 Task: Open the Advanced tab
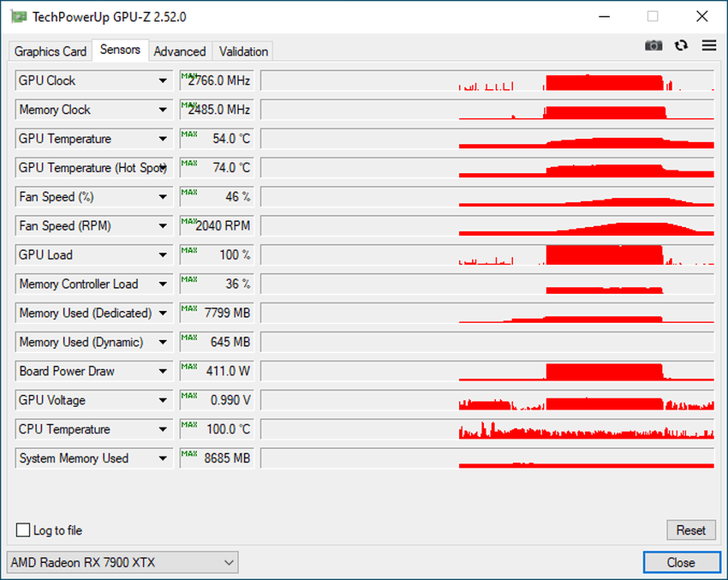point(180,51)
